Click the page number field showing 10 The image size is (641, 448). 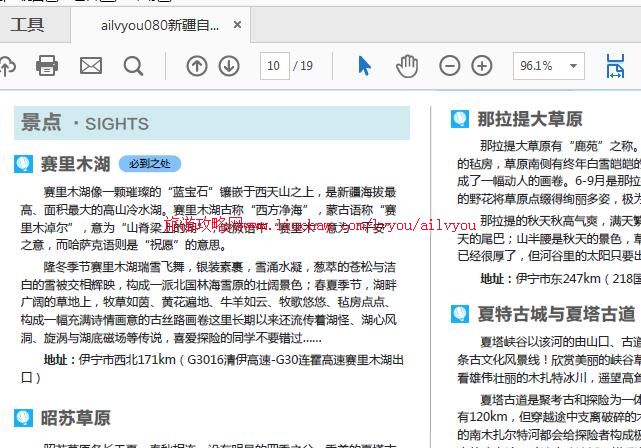[274, 66]
